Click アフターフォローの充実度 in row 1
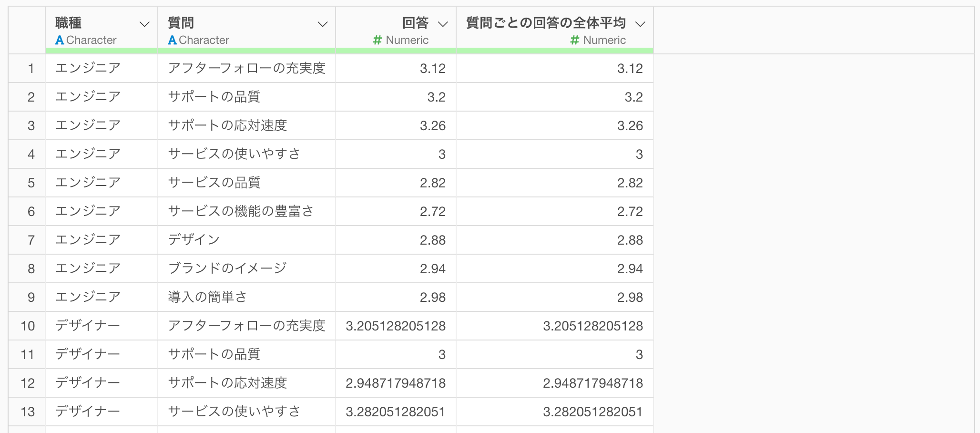Viewport: 980px width, 433px height. point(246,68)
